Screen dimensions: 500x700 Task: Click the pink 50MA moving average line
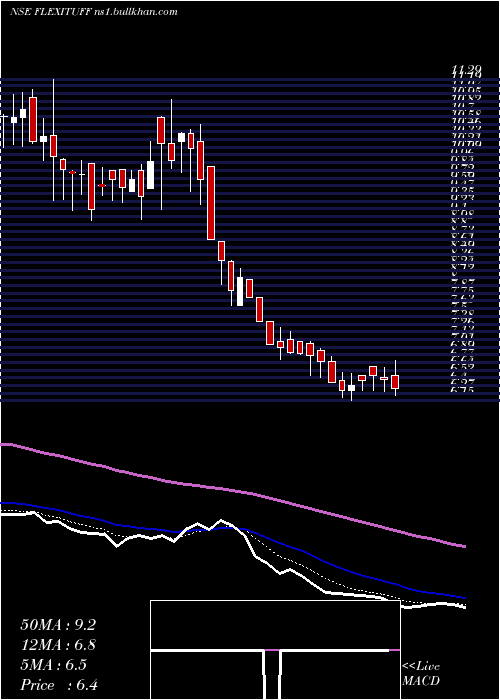click(x=232, y=490)
